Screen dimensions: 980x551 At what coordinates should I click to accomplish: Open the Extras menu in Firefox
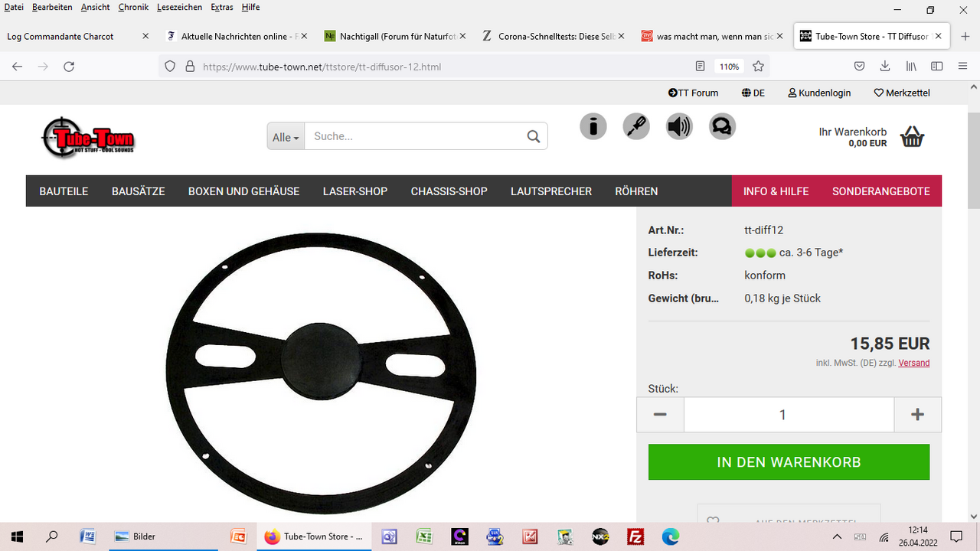tap(222, 7)
